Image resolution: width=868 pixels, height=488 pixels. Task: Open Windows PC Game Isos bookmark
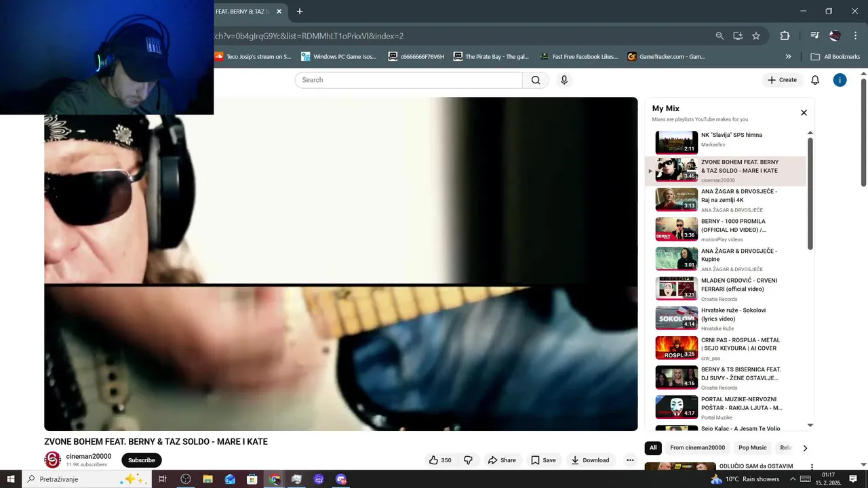click(x=339, y=57)
